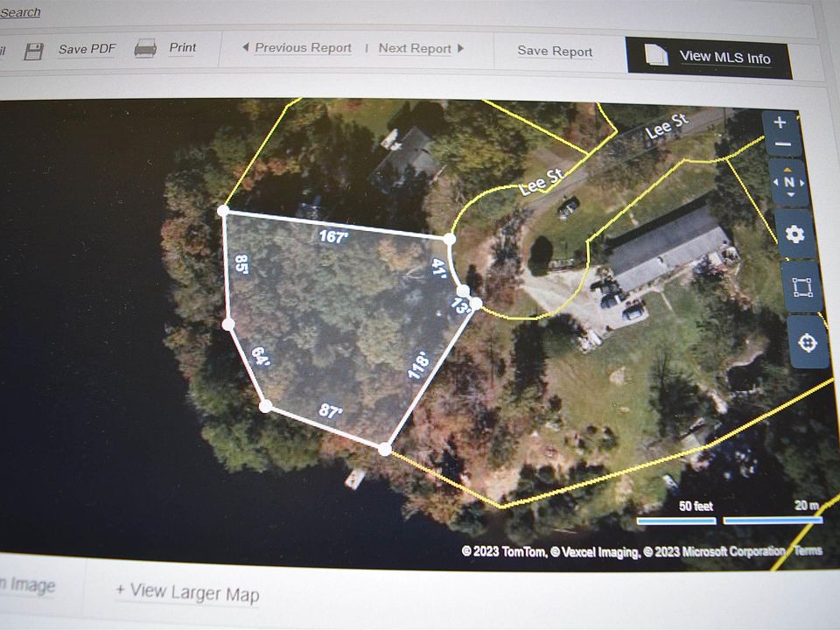Click the Print text link
This screenshot has width=840, height=630.
click(183, 47)
